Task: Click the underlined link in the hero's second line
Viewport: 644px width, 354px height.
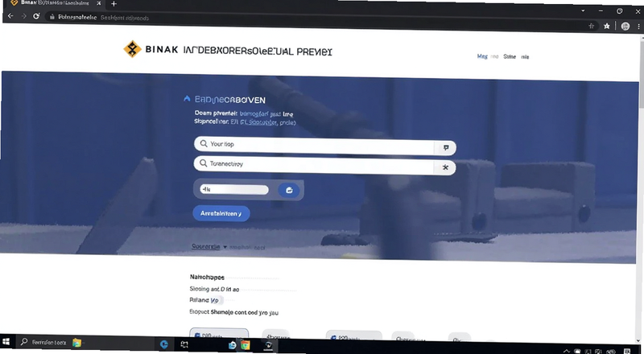Action: [262, 122]
